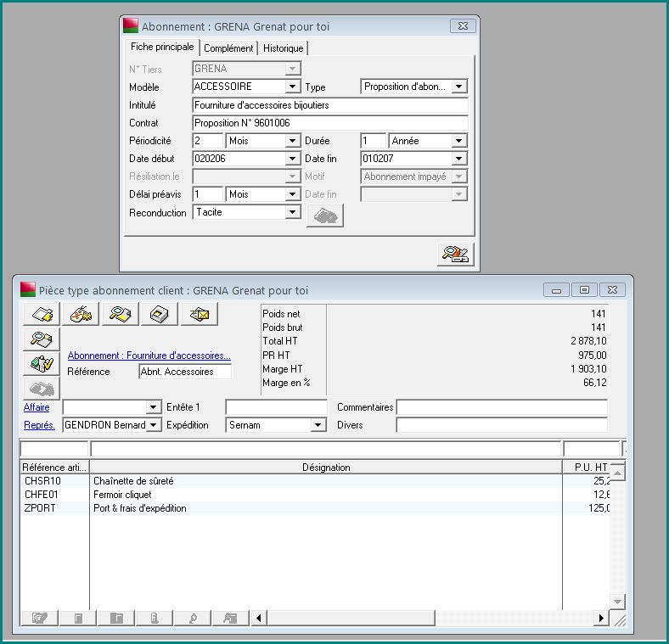This screenshot has width=669, height=644.
Task: Click the Délai préavis number field
Action: pyautogui.click(x=208, y=194)
